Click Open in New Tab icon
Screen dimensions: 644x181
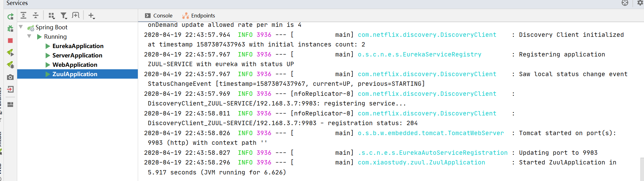76,15
